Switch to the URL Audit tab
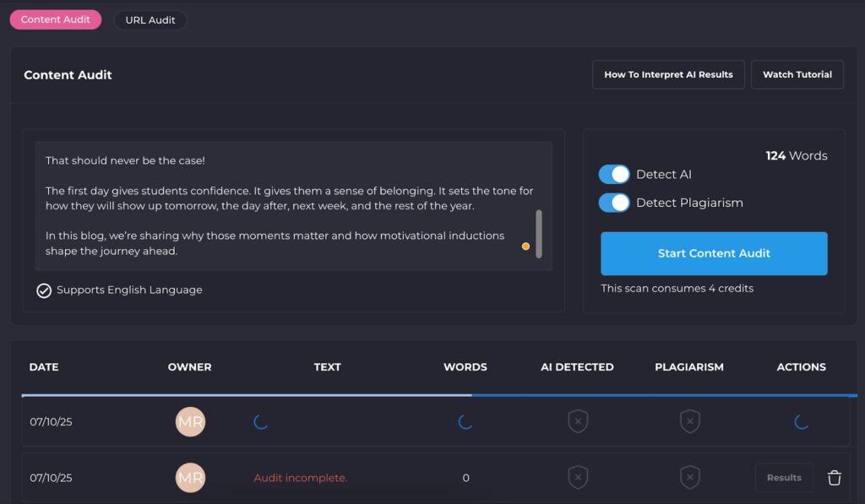Viewport: 865px width, 504px height. (x=150, y=20)
